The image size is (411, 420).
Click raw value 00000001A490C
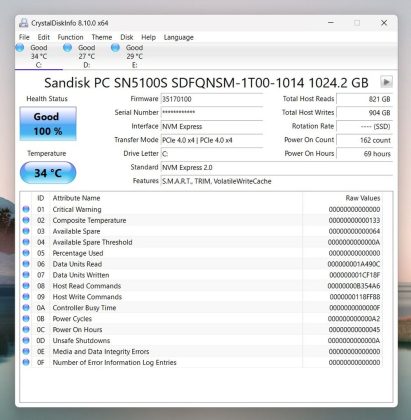[x=354, y=264]
